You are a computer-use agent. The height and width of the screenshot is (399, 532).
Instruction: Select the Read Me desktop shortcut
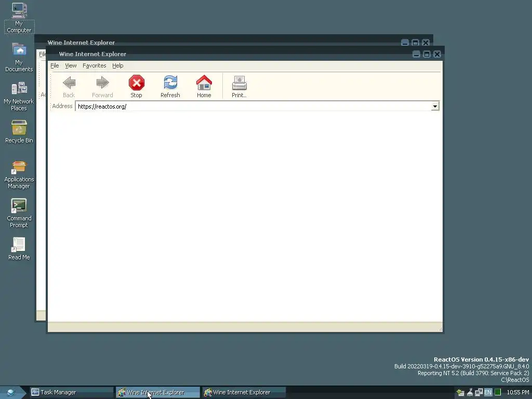point(19,249)
